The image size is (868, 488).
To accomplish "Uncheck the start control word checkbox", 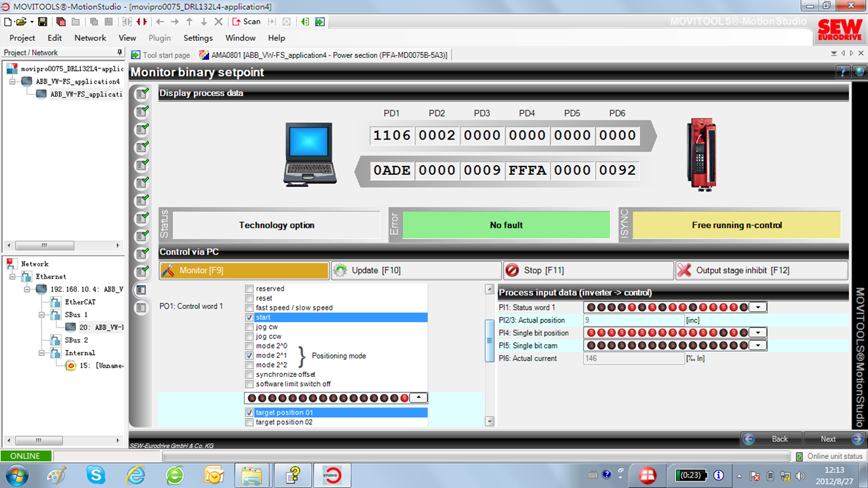I will [x=249, y=318].
